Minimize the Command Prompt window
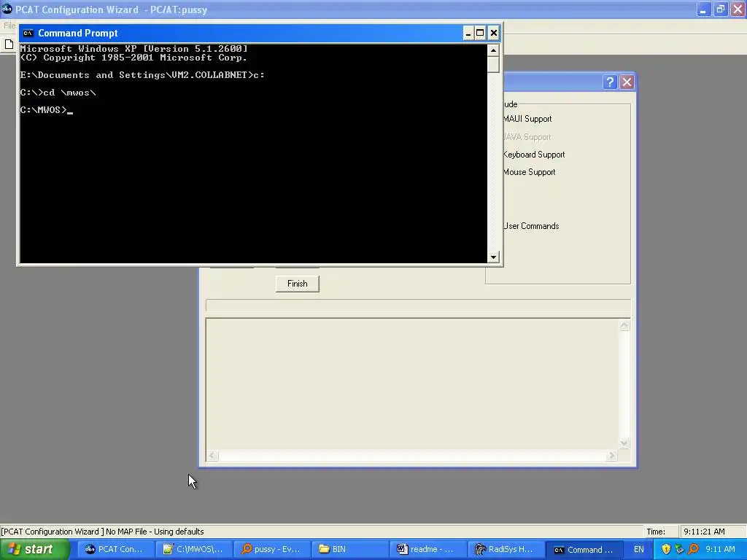Viewport: 747px width, 560px height. [468, 33]
